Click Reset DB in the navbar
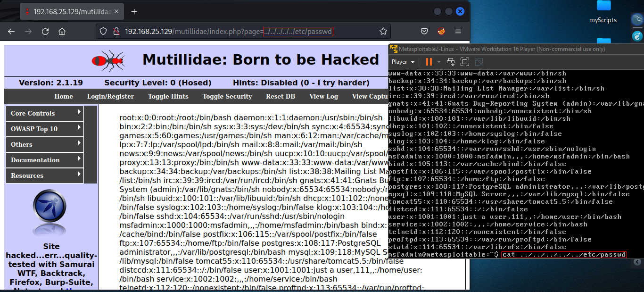The height and width of the screenshot is (292, 644). [281, 96]
